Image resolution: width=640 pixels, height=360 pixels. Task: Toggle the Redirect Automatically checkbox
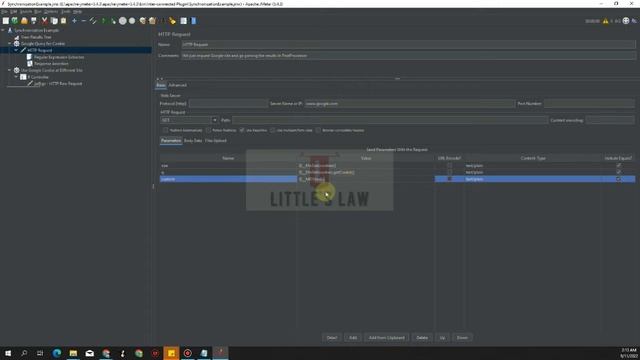click(x=165, y=130)
